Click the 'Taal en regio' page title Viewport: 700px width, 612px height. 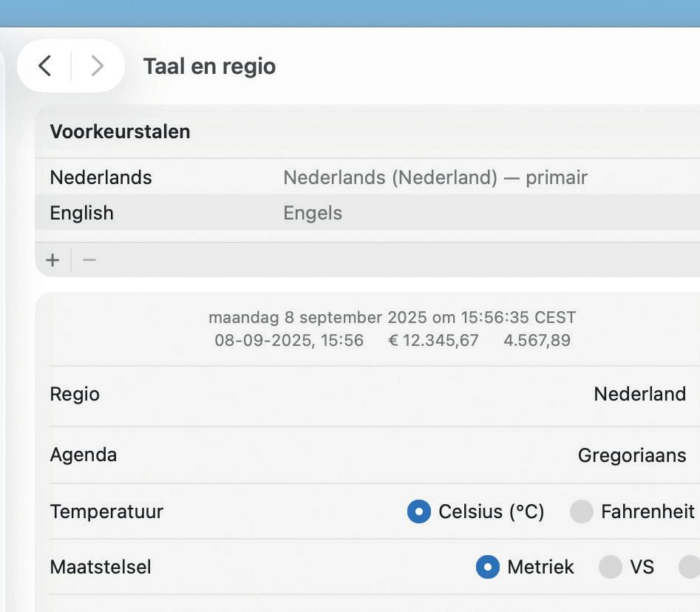(209, 67)
